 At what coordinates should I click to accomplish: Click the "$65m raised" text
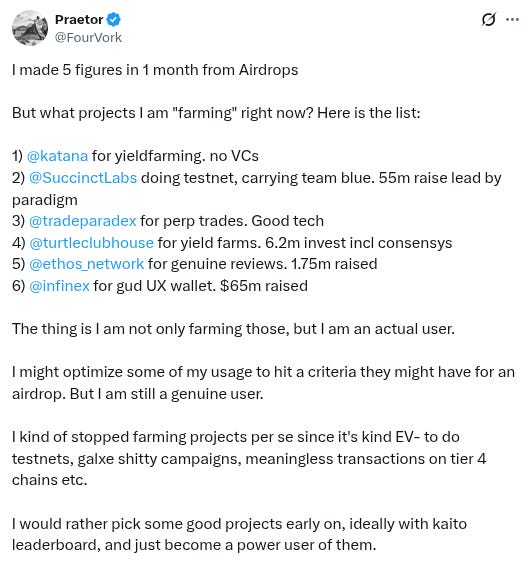tap(264, 286)
